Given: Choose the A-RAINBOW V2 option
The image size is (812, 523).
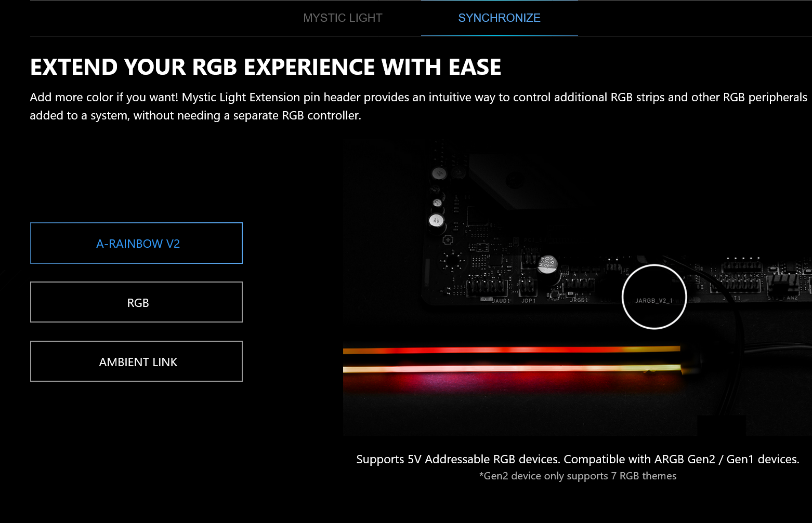Looking at the screenshot, I should click(136, 243).
